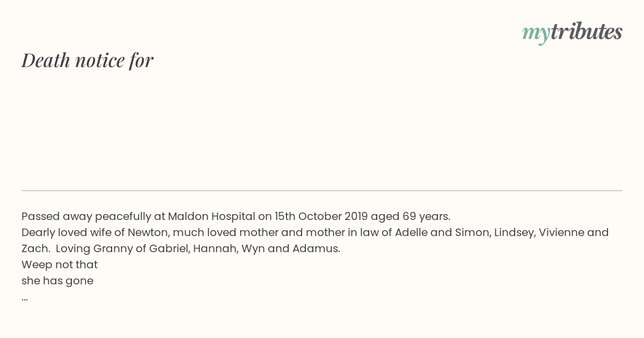
Task: Click the horizontal divider line
Action: coord(322,190)
